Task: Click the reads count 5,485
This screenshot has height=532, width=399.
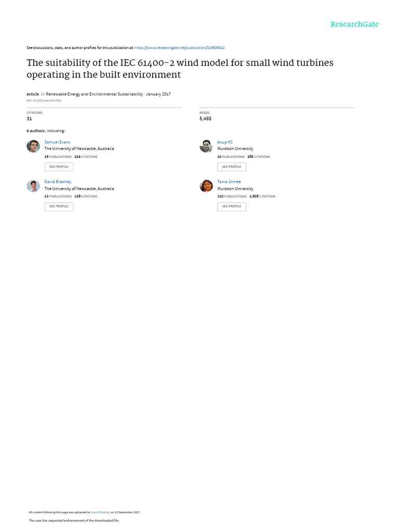Action: click(x=205, y=118)
